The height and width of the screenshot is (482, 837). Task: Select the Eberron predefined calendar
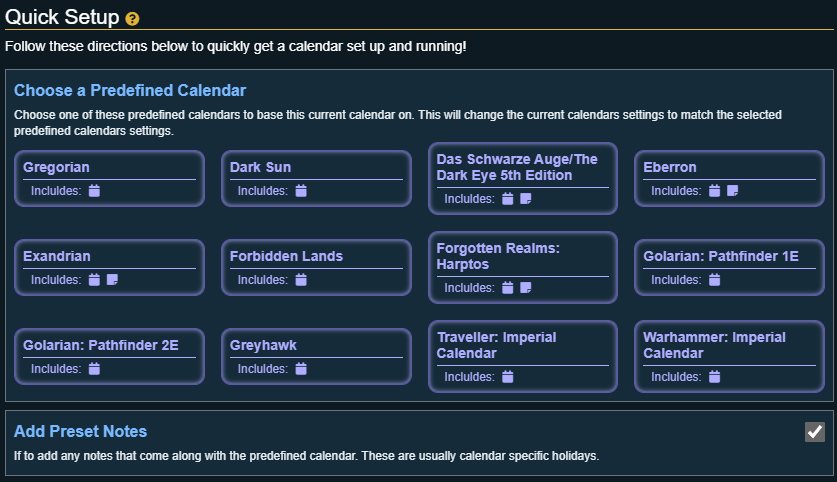point(670,167)
